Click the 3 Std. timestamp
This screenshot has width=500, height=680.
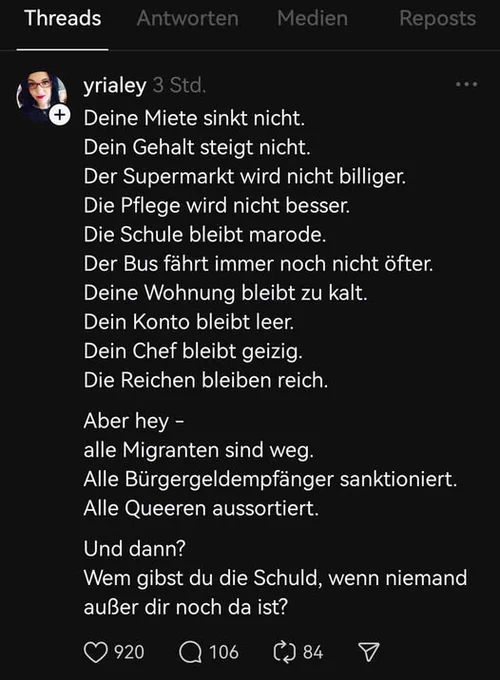pyautogui.click(x=179, y=85)
